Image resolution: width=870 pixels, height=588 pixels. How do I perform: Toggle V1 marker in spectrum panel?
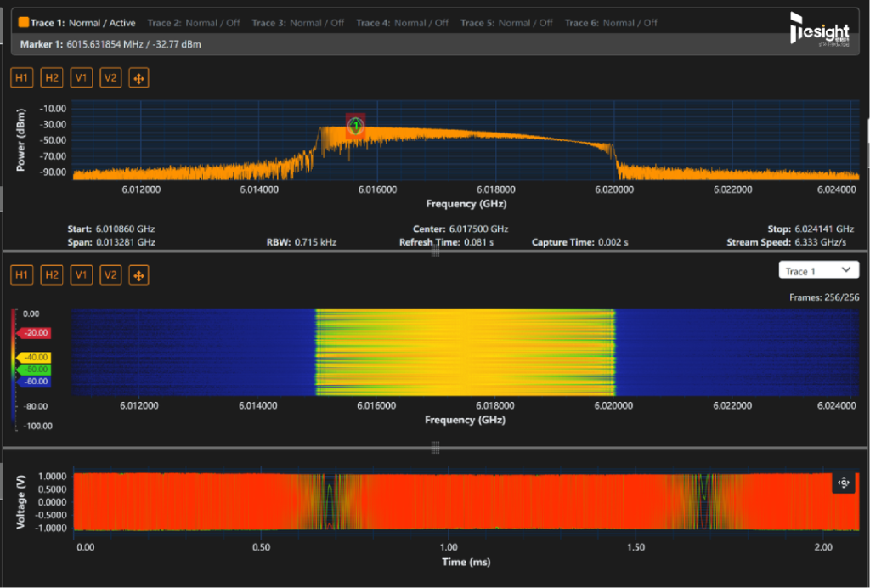coord(81,78)
